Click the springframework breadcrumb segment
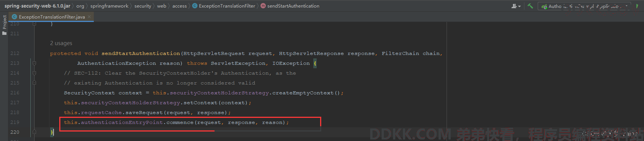The image size is (644, 141). click(x=109, y=6)
